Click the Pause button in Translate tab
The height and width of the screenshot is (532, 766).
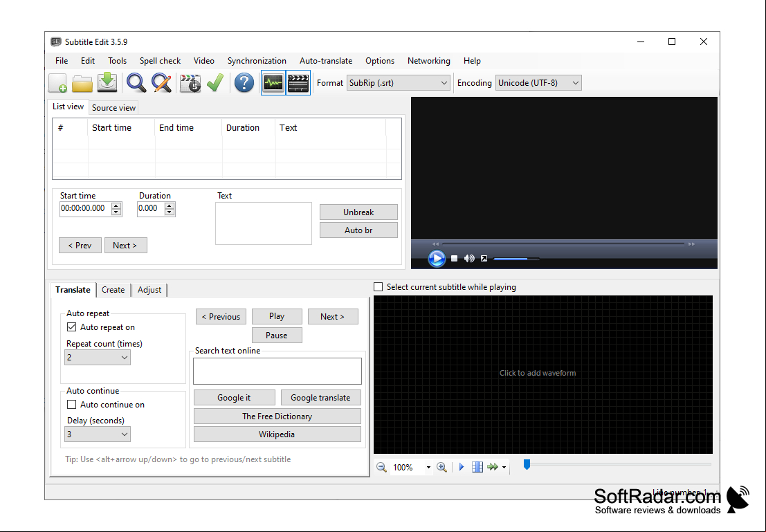[x=277, y=335]
